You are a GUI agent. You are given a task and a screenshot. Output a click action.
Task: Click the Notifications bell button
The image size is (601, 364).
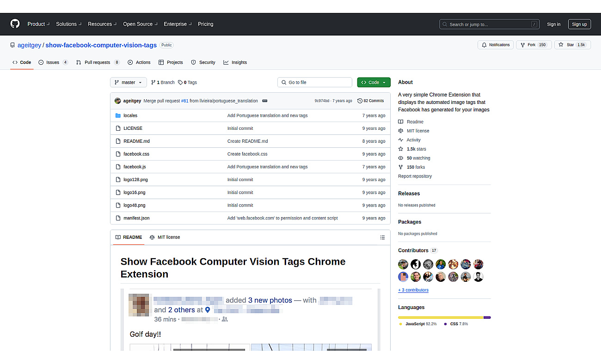[496, 45]
